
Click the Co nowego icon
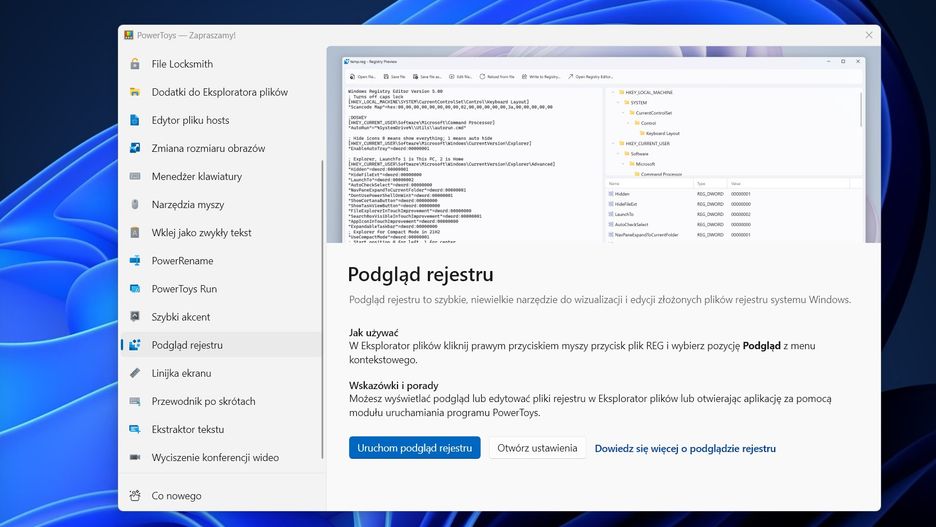pos(135,495)
